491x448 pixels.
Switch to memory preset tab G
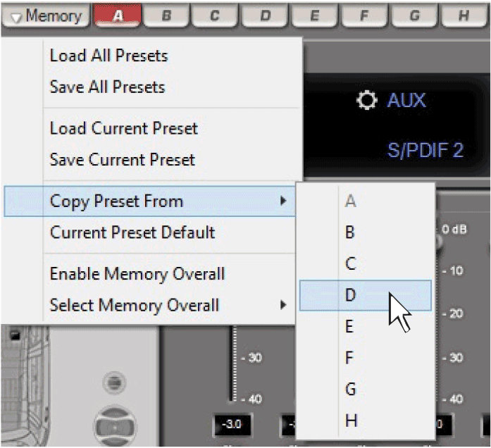pyautogui.click(x=414, y=15)
